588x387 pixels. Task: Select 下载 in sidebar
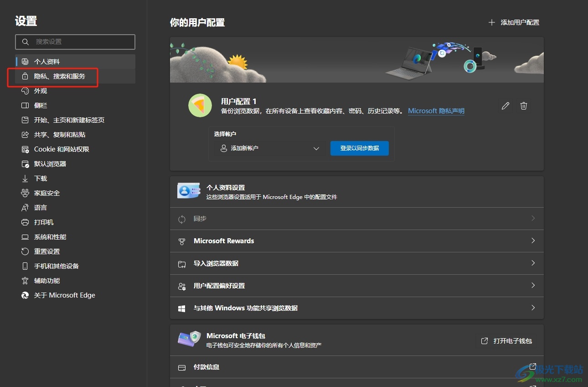tap(75, 178)
